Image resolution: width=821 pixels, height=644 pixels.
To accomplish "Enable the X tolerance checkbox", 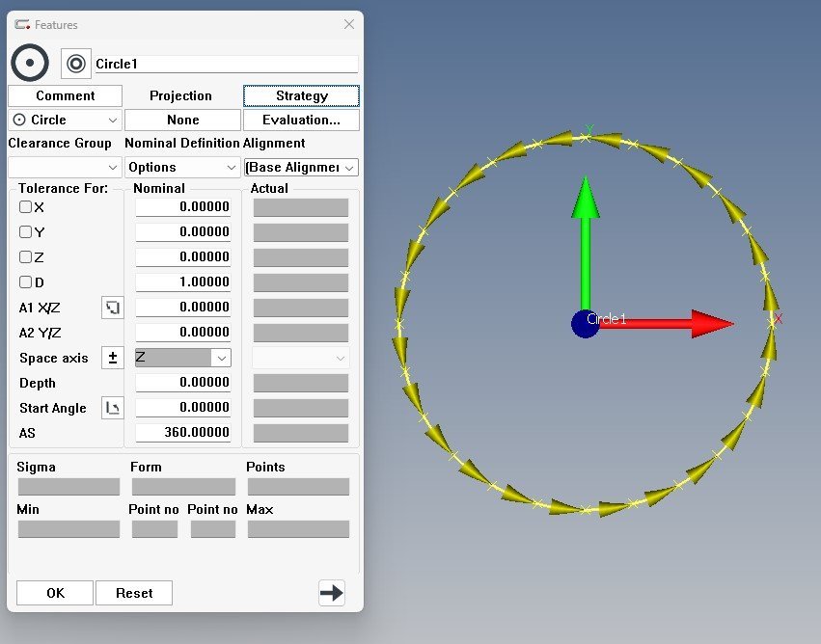I will coord(26,207).
